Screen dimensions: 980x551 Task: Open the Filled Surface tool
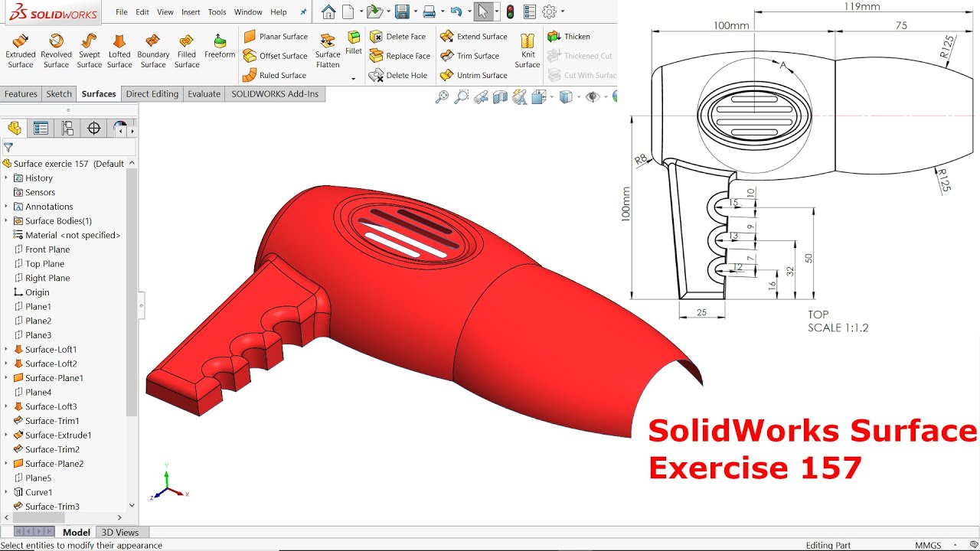coord(187,51)
